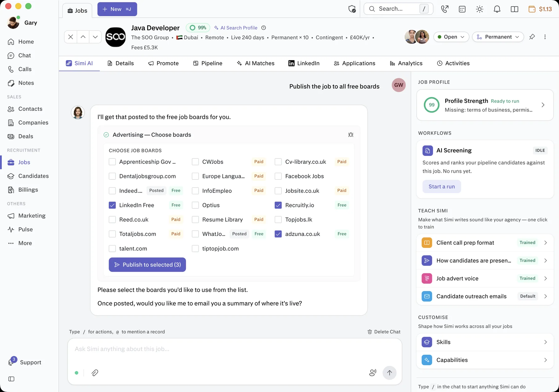This screenshot has height=392, width=559.
Task: Open the Open status dropdown
Action: 451,37
